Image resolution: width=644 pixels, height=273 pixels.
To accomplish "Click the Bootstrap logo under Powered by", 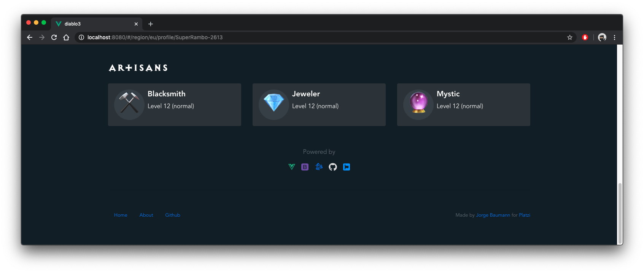I will coord(305,167).
